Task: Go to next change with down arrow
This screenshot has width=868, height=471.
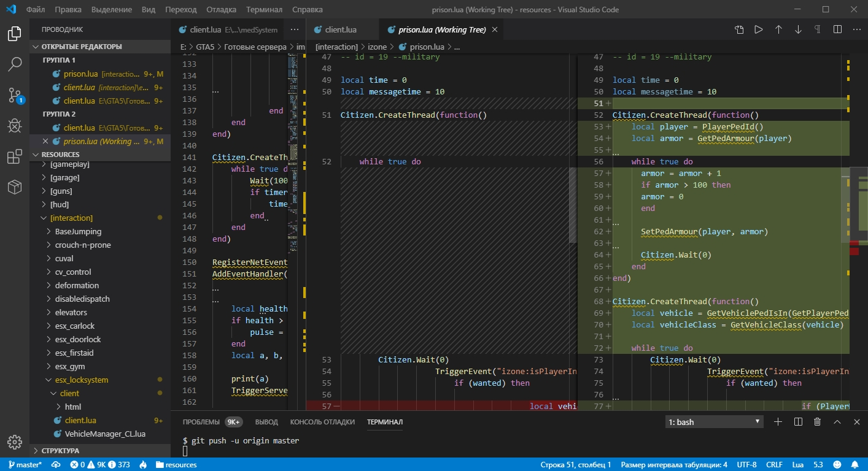Action: point(798,29)
